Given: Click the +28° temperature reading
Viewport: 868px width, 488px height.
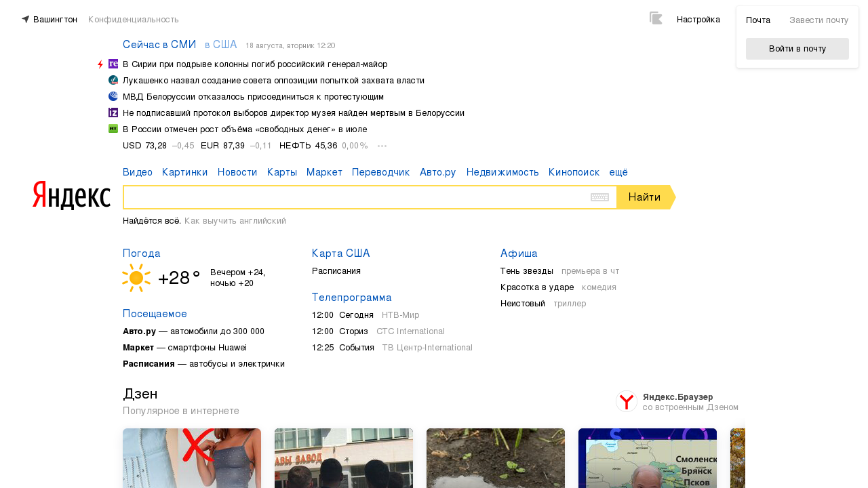Looking at the screenshot, I should click(179, 278).
